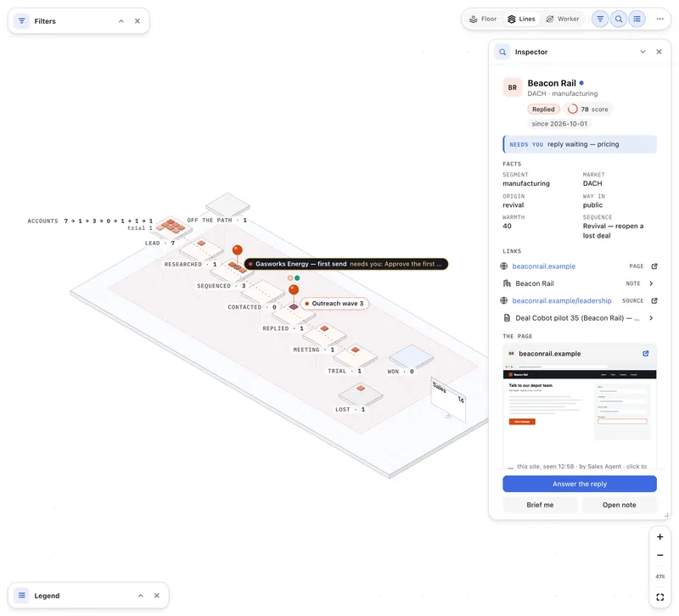Open external icon for the SOURCE row
The width and height of the screenshot is (679, 616).
point(654,301)
